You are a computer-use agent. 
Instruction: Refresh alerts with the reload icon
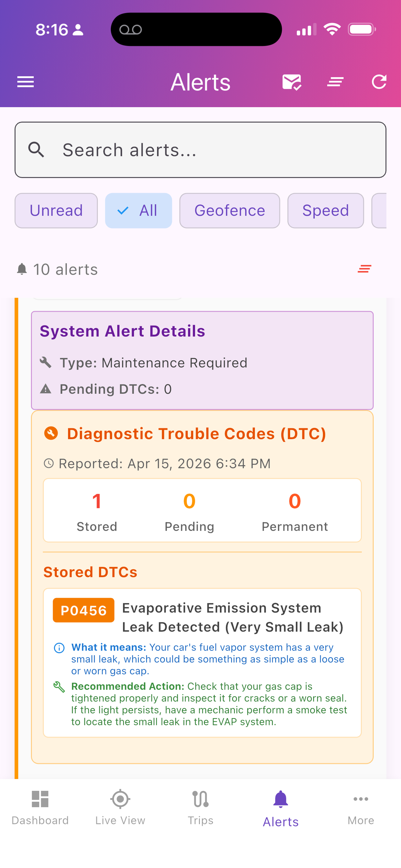point(379,82)
